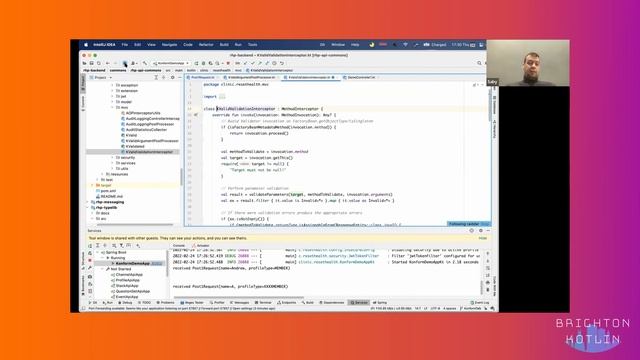This screenshot has width=640, height=360.
Task: Click the Save All toolbar icon
Action: click(92, 63)
